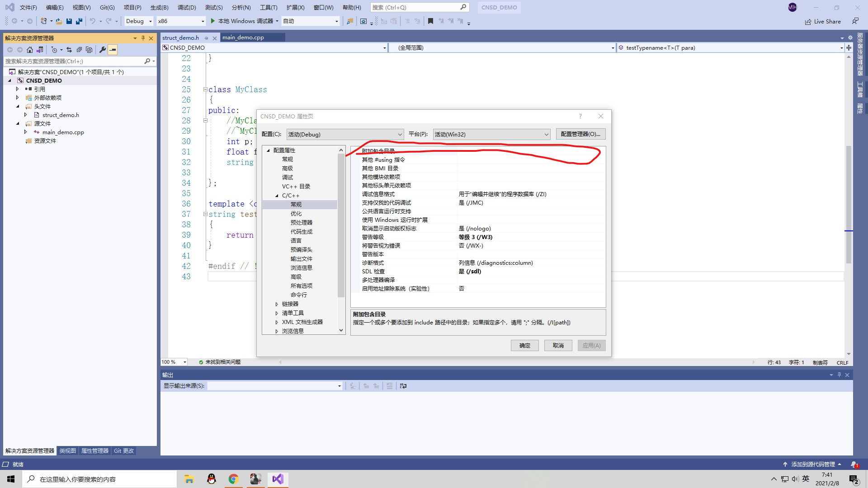Screen dimensions: 868x488
Task: Click the Save All toolbar icon
Action: tap(79, 21)
